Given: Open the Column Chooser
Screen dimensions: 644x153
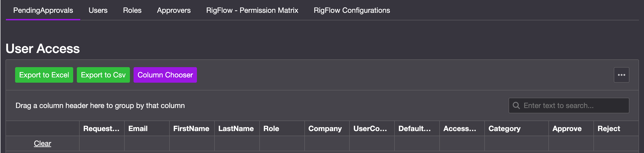Looking at the screenshot, I should (x=165, y=75).
